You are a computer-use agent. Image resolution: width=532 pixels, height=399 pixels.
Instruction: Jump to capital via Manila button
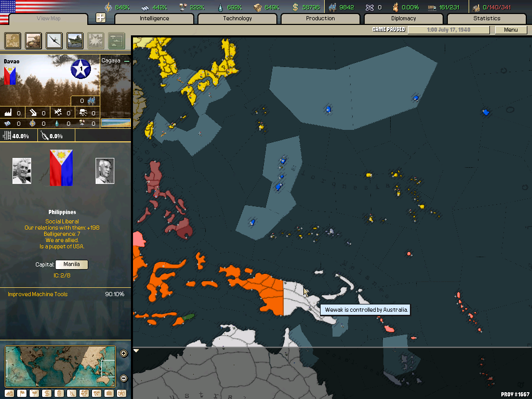coord(72,264)
